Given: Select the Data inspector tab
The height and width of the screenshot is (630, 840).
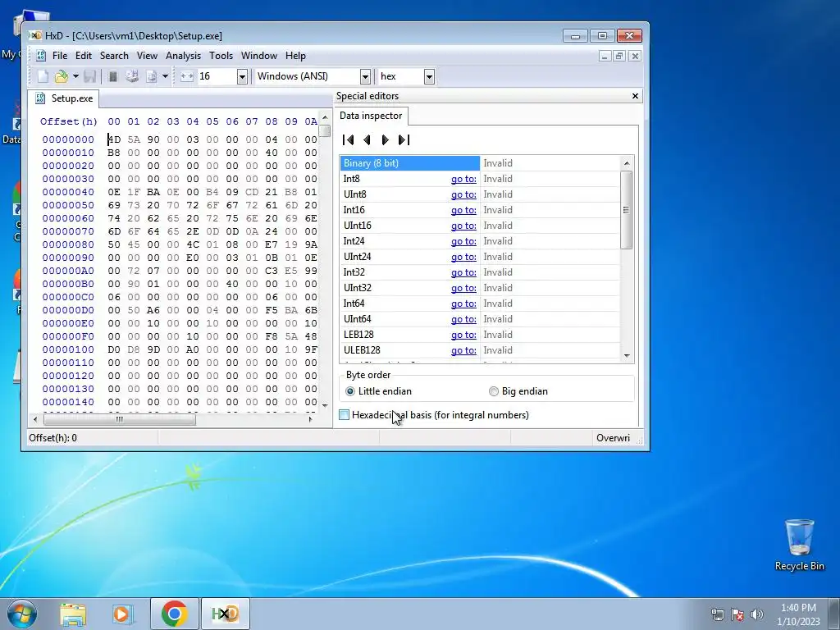Looking at the screenshot, I should [371, 116].
